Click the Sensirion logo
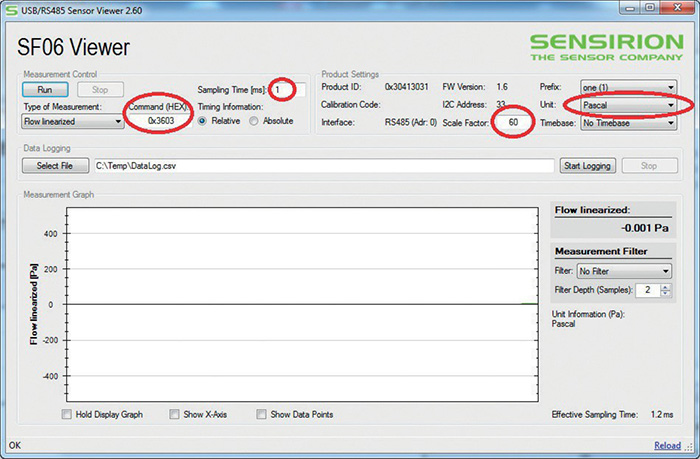 pos(607,47)
